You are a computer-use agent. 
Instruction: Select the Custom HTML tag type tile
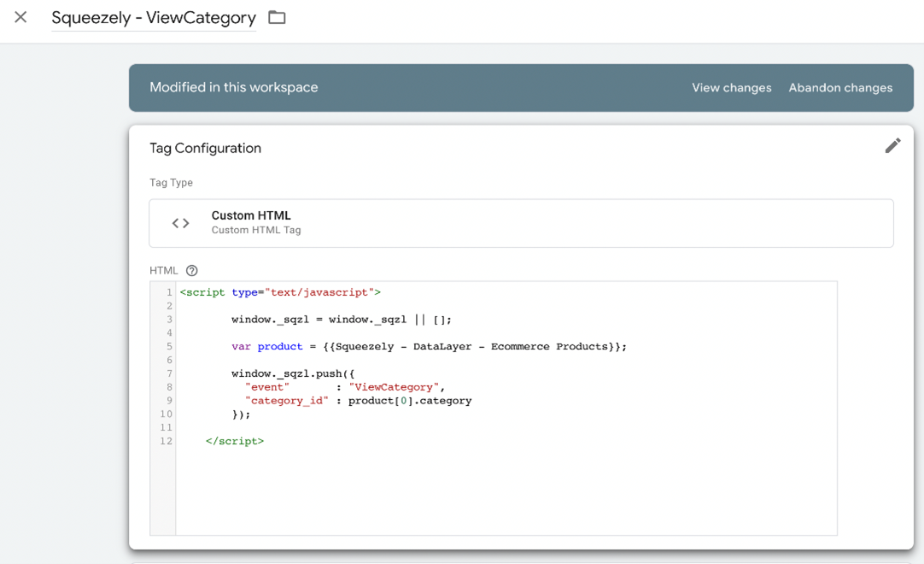[x=522, y=222]
